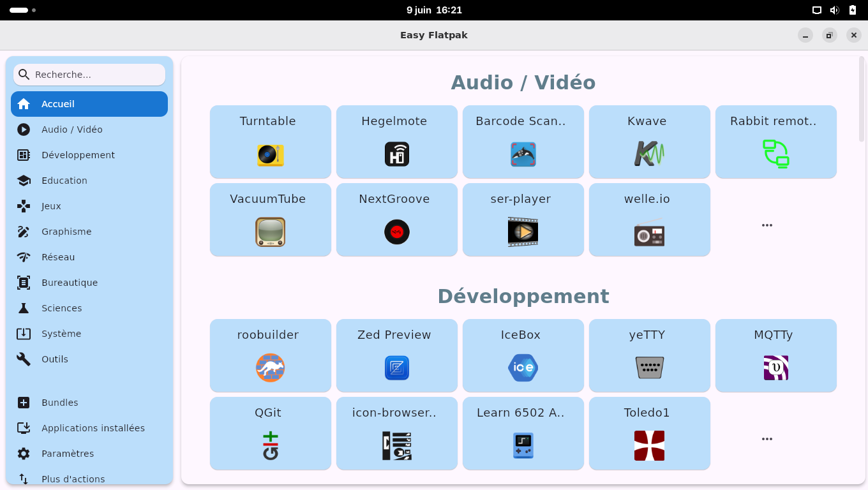Screen dimensions: 868x490
Task: Open the Turntable app icon
Action: [x=271, y=155]
